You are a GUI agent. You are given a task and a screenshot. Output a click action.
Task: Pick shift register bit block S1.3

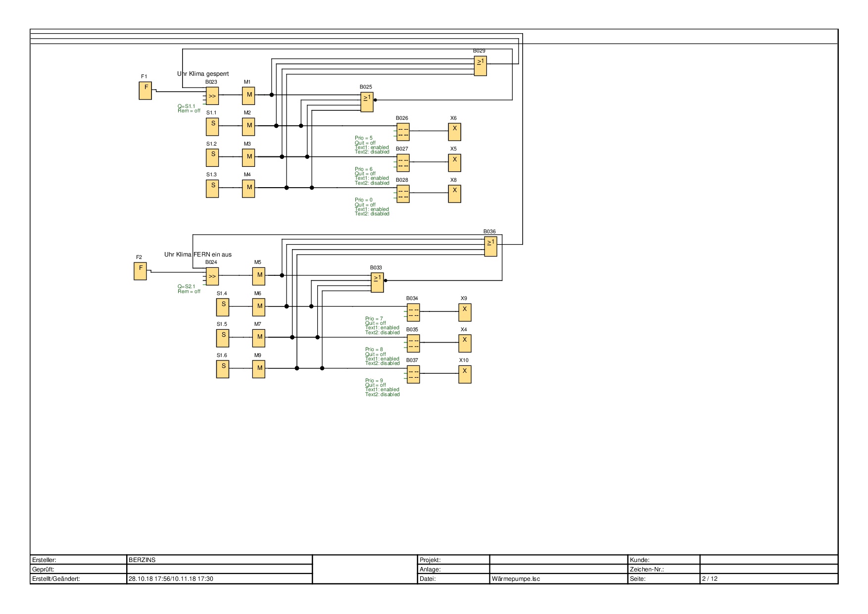point(212,189)
